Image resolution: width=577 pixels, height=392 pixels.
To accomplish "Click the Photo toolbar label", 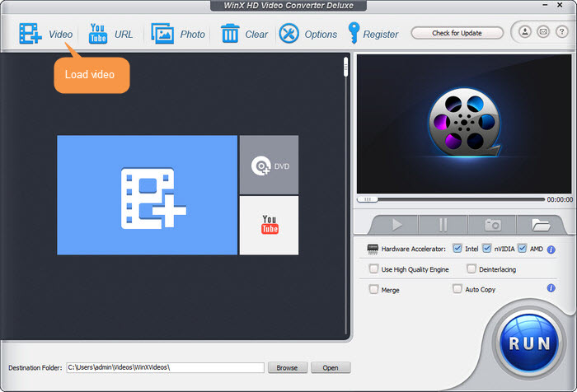I will pos(192,35).
